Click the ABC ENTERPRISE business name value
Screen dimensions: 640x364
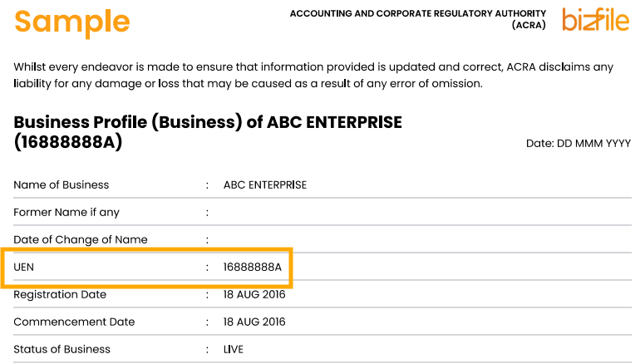point(265,184)
